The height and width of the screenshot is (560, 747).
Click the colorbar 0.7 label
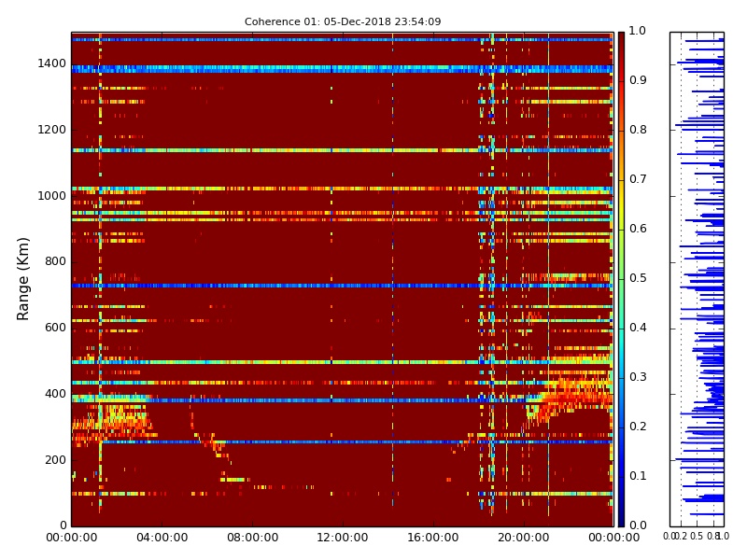point(638,179)
